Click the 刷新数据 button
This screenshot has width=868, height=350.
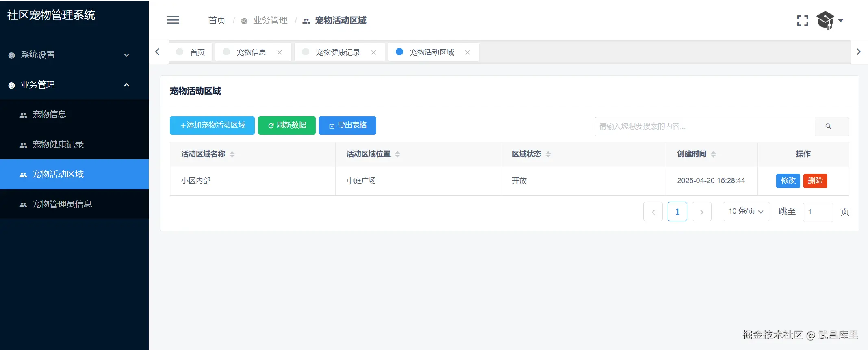(x=286, y=125)
